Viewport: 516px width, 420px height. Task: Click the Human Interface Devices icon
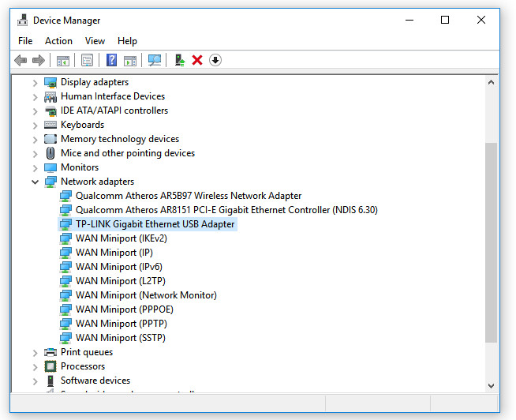[x=50, y=97]
